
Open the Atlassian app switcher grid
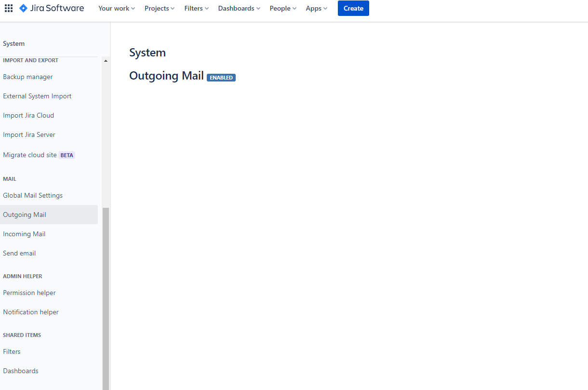pos(8,8)
